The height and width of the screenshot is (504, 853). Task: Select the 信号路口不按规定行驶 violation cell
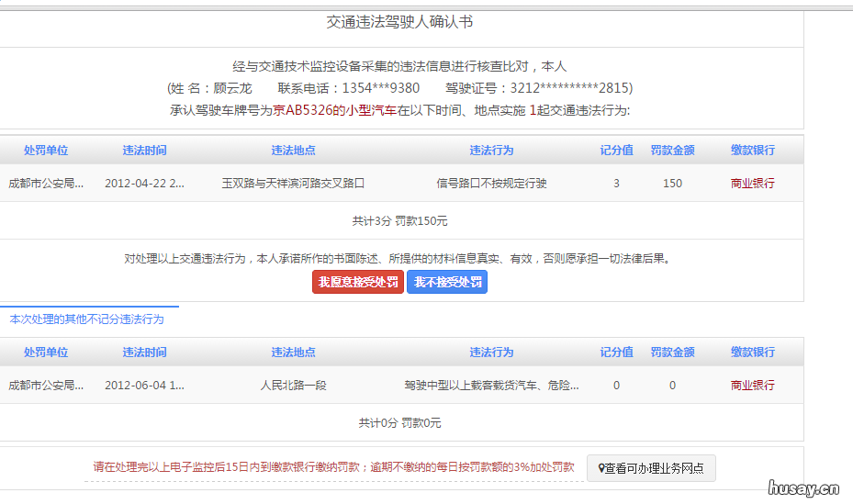491,184
